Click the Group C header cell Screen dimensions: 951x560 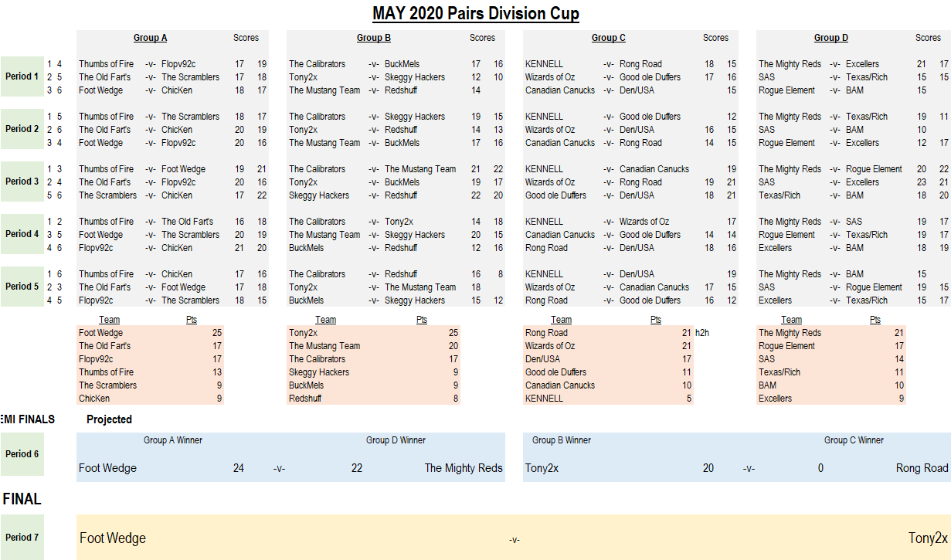[608, 38]
